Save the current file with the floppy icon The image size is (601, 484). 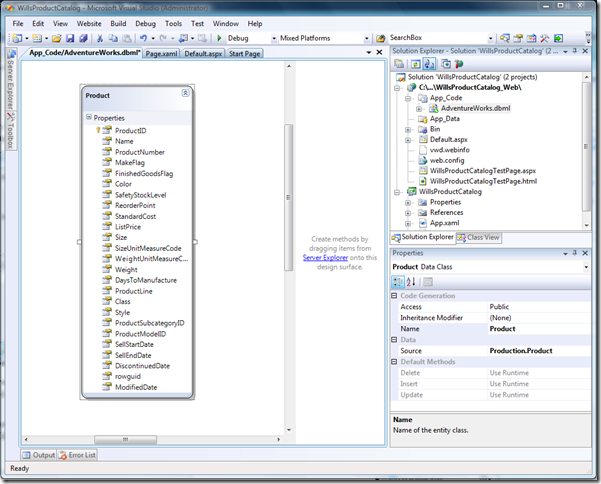tap(70, 38)
